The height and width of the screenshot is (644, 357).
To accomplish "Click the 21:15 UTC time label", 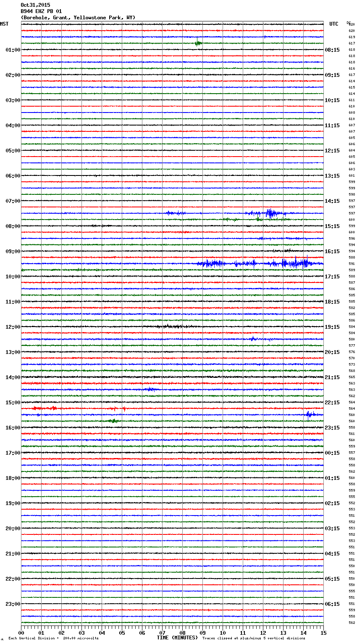I will [332, 377].
